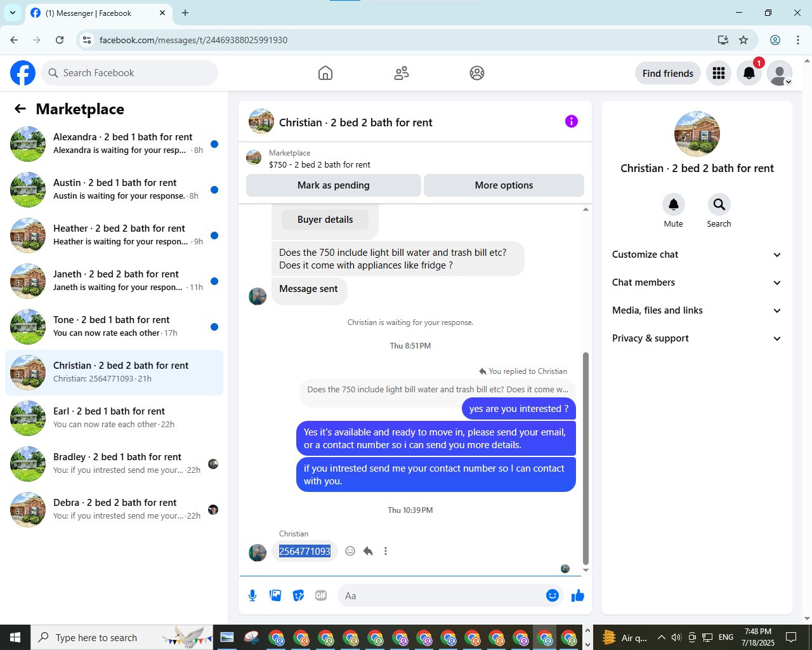Open Chrome three-dot menu

tap(798, 40)
